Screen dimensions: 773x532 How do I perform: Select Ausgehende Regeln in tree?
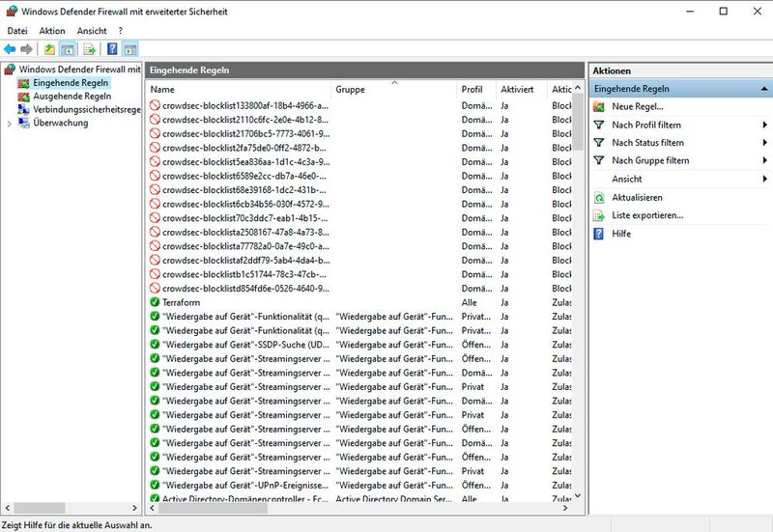72,96
